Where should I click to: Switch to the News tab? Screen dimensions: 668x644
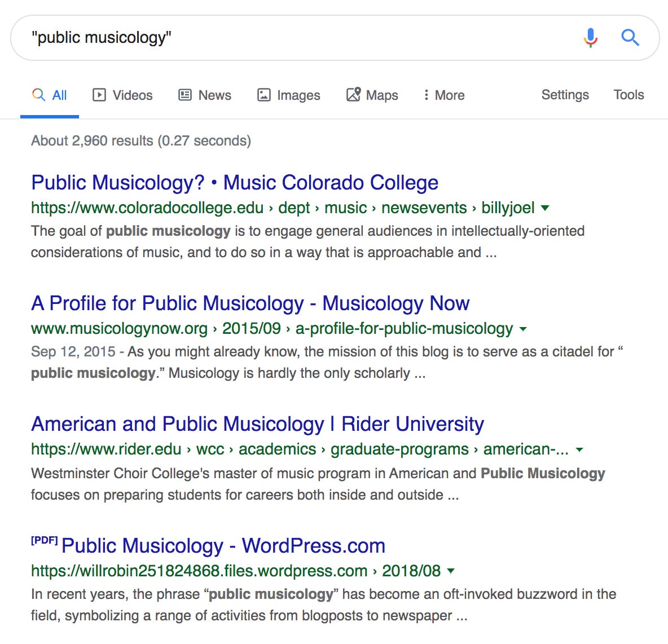204,95
